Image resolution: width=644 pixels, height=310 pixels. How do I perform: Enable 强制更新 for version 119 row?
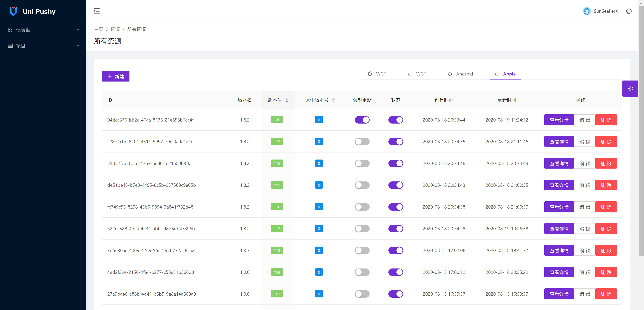point(362,141)
